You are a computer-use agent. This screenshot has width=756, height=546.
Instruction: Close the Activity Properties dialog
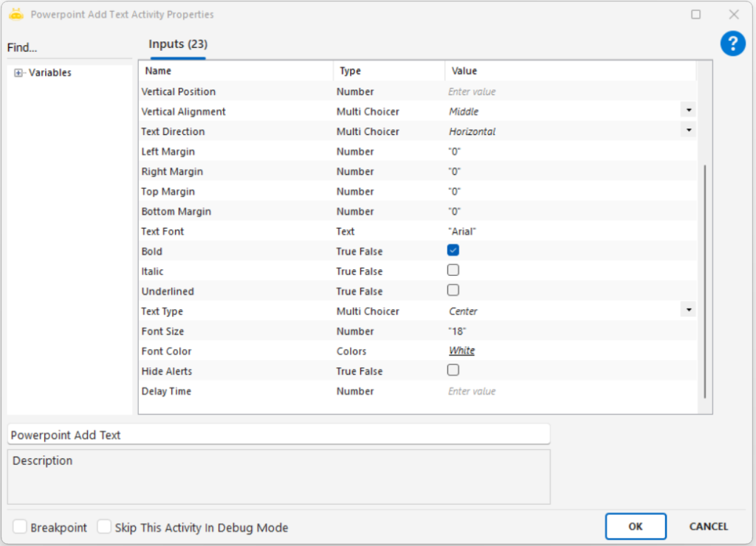point(733,14)
